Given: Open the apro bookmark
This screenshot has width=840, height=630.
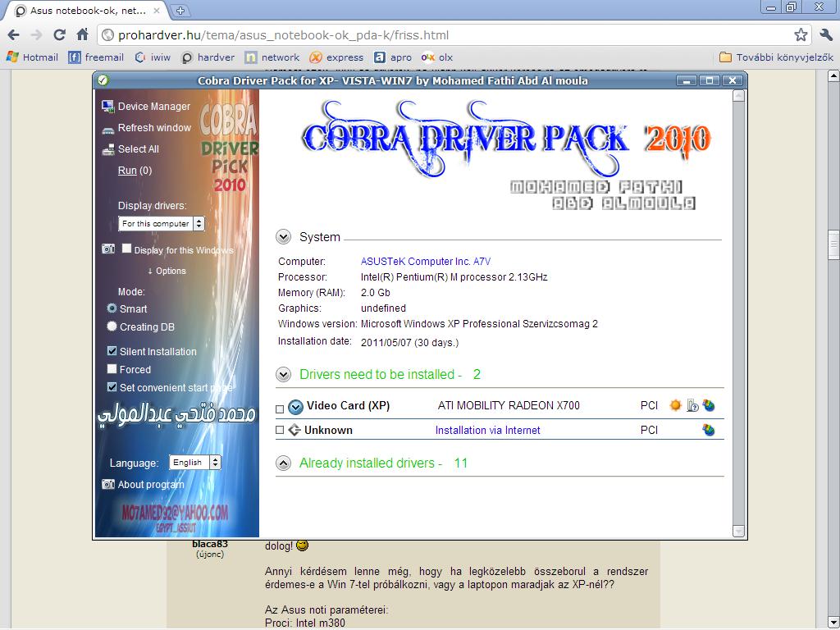Looking at the screenshot, I should click(x=393, y=57).
